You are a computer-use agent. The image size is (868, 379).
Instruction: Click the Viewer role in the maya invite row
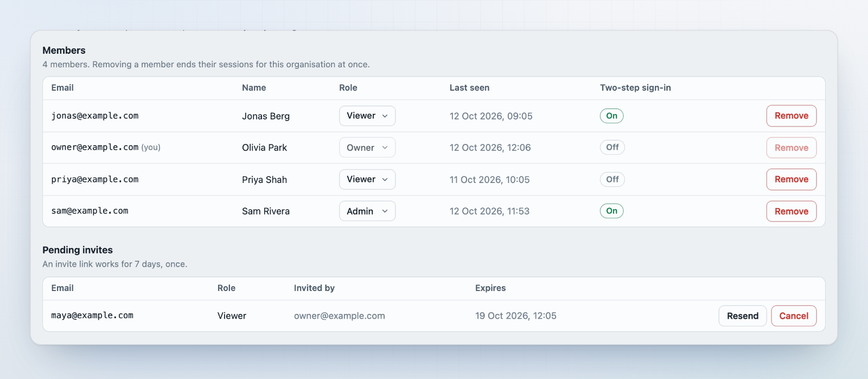pos(232,316)
